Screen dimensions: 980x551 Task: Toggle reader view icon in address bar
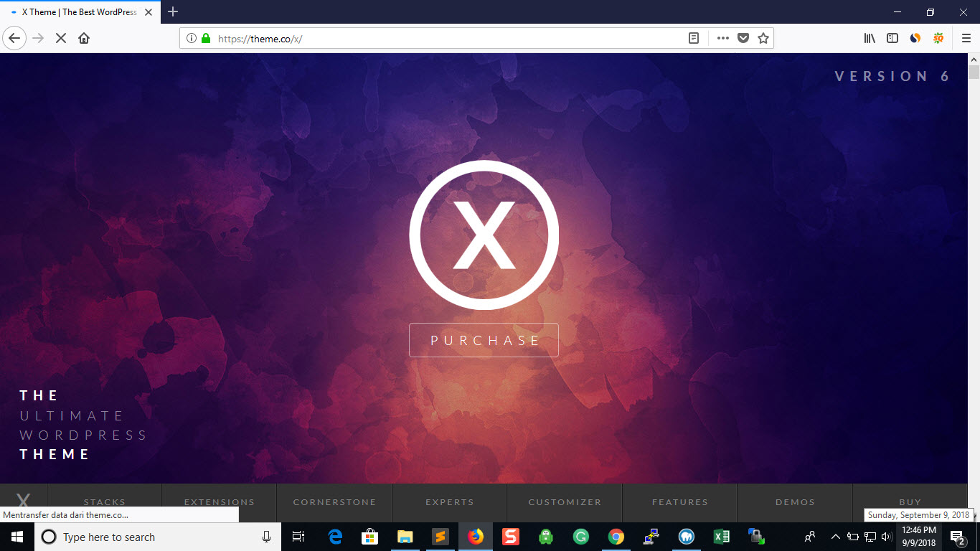tap(694, 39)
